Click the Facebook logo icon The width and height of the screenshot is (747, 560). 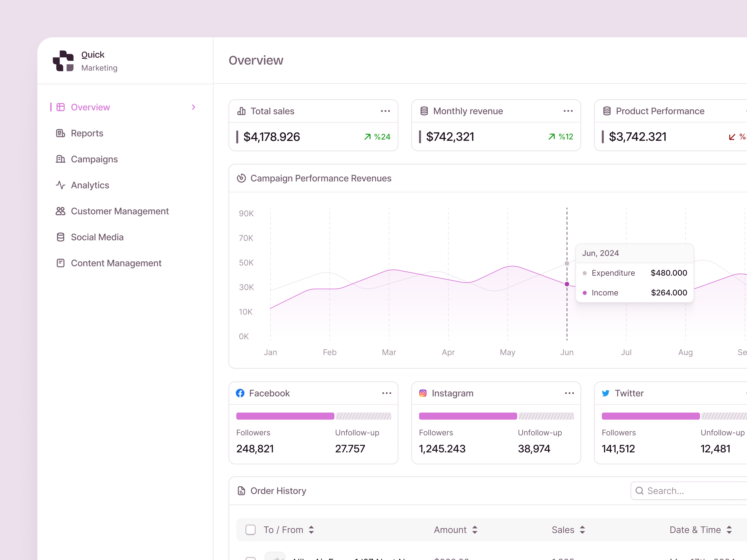(240, 393)
